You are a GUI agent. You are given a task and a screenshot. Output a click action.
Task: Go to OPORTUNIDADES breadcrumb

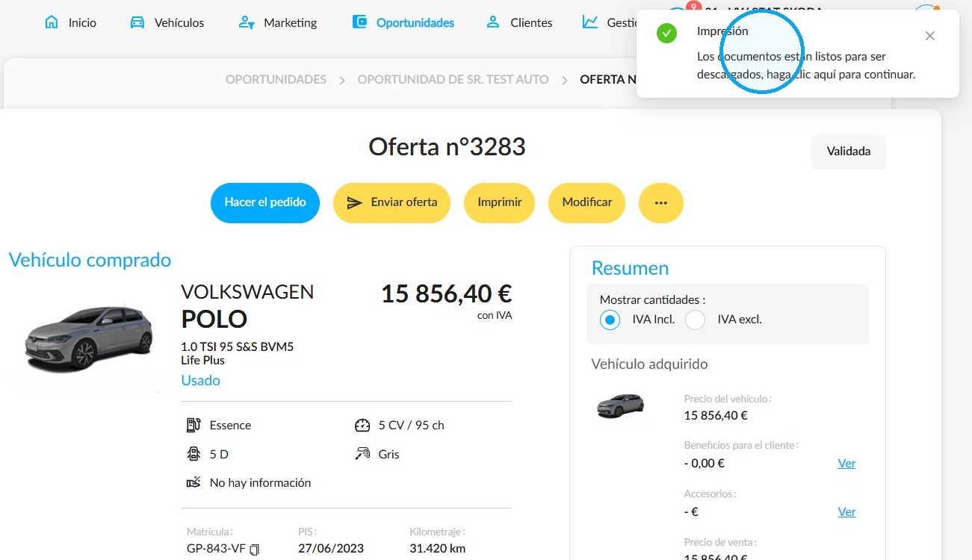tap(276, 79)
